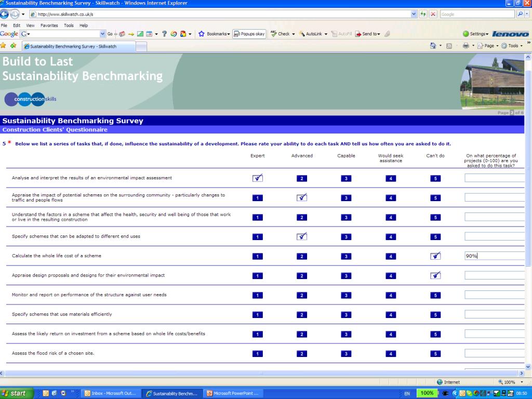Viewport: 532px width, 399px height.
Task: Open the address bar dropdown arrow
Action: (x=414, y=14)
